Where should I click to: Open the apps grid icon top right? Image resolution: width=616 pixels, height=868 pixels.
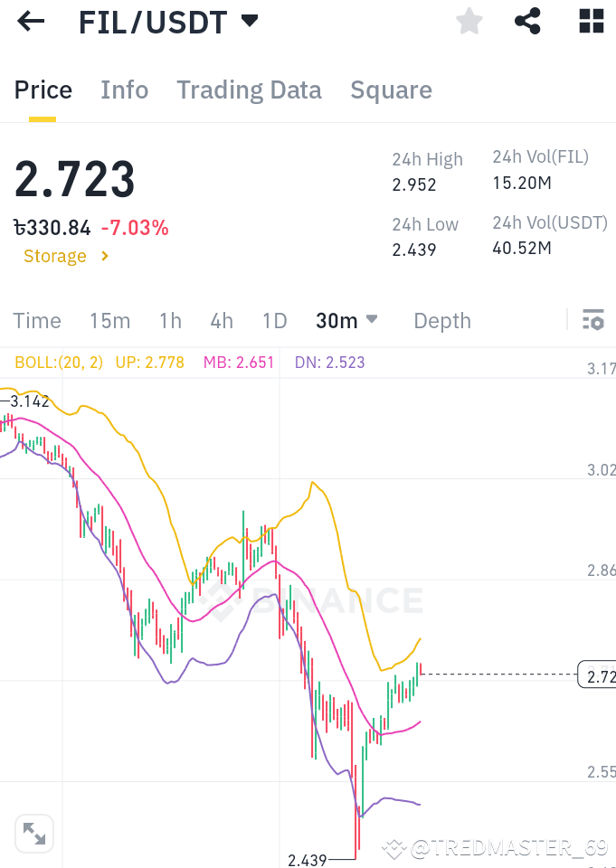point(590,21)
